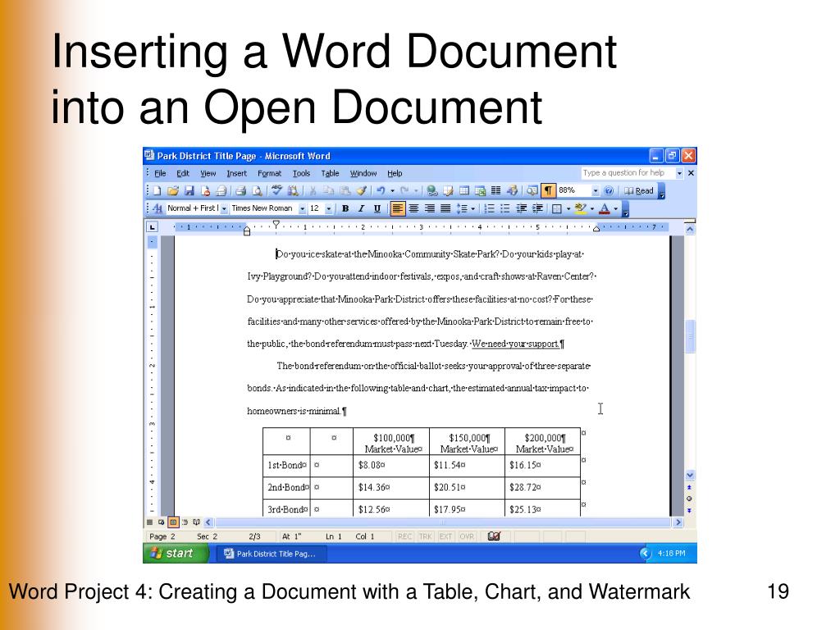The width and height of the screenshot is (840, 630).
Task: Run Spelling and Grammar check icon
Action: click(x=277, y=190)
